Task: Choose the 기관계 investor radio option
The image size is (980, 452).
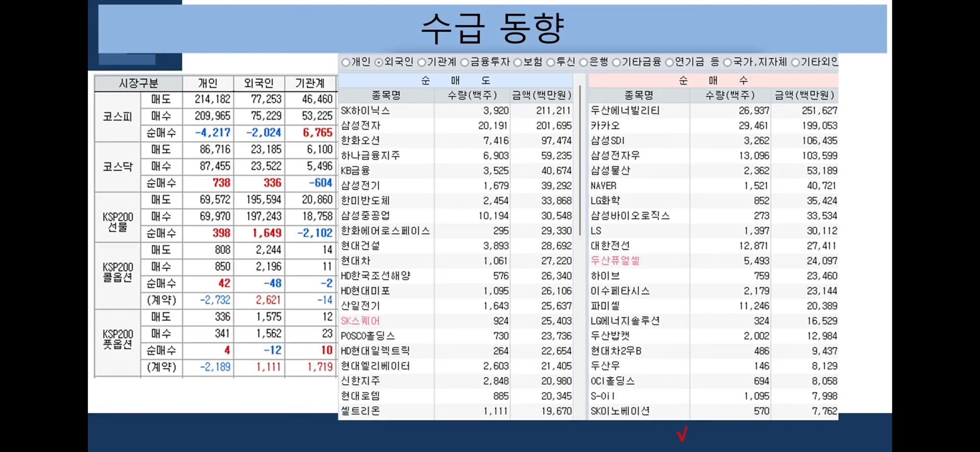Action: point(422,62)
